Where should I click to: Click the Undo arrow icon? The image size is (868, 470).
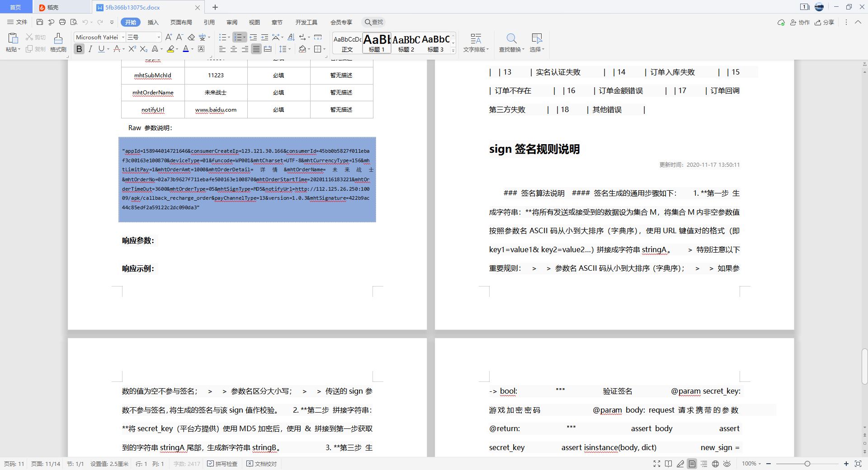coord(85,22)
